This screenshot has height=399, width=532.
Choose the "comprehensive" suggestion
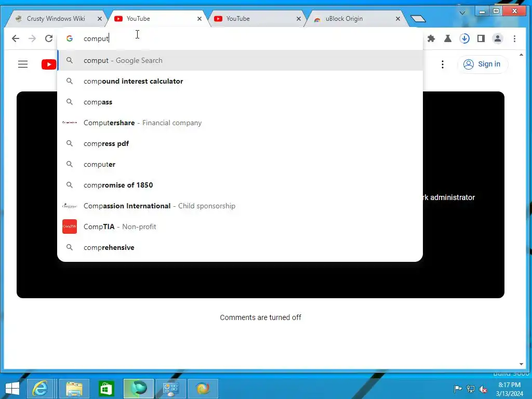tap(240, 247)
